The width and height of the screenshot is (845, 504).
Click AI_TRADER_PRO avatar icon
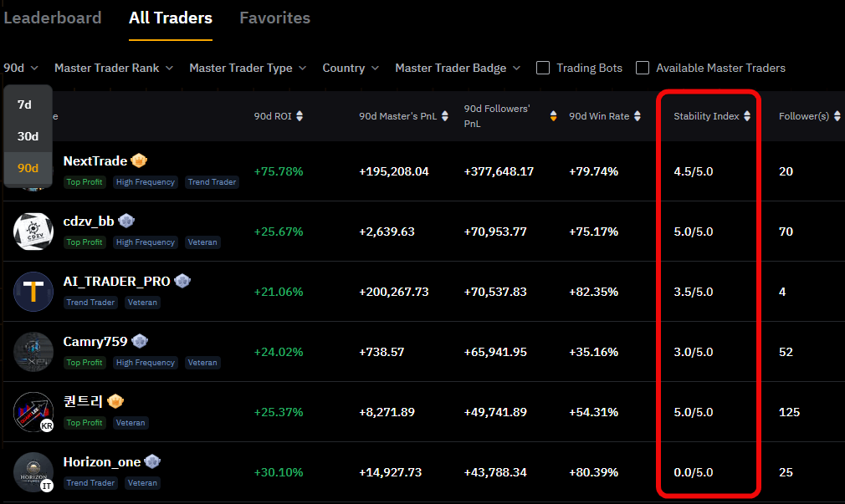[33, 292]
